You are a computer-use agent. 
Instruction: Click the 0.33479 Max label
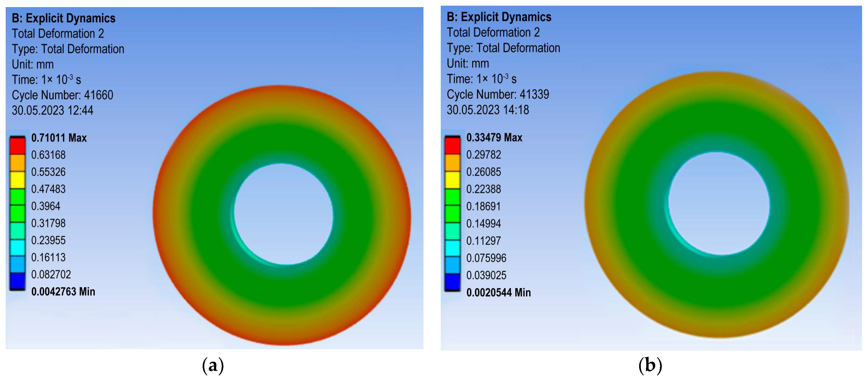click(494, 137)
